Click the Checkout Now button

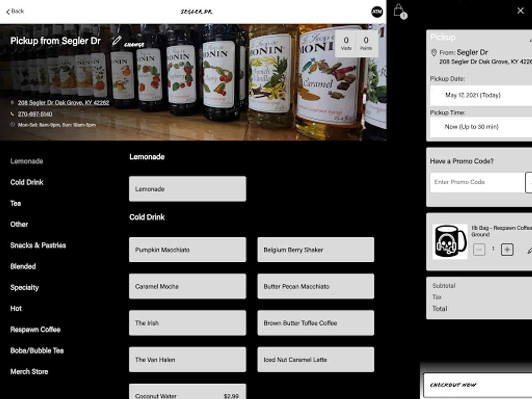pos(477,385)
